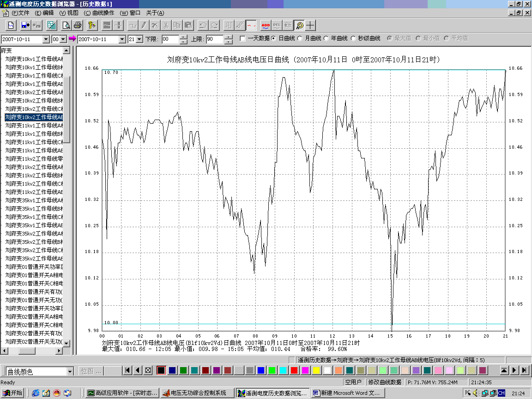The width and height of the screenshot is (532, 399).
Task: Toggle the crosshair cursor tool
Action: pyautogui.click(x=311, y=25)
